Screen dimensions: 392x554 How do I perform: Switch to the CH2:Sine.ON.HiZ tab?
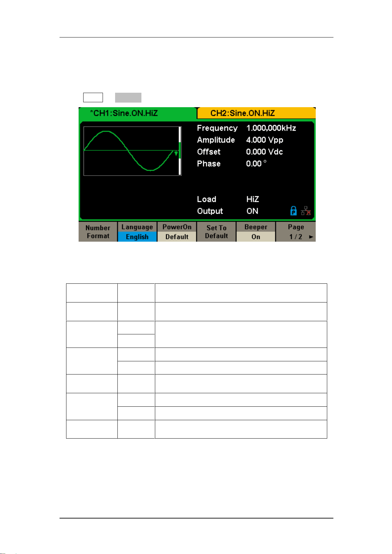click(x=256, y=113)
